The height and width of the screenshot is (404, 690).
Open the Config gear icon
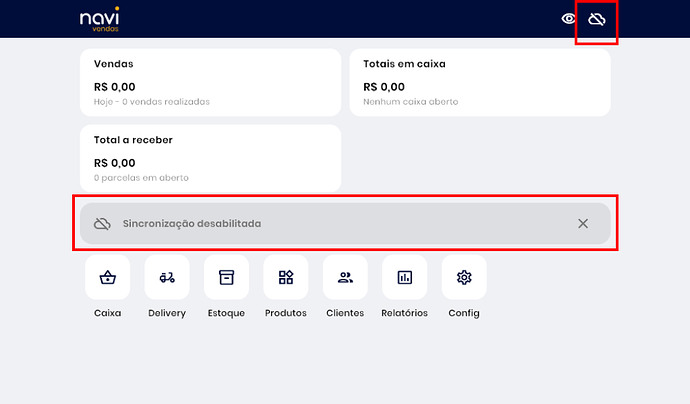[x=464, y=277]
